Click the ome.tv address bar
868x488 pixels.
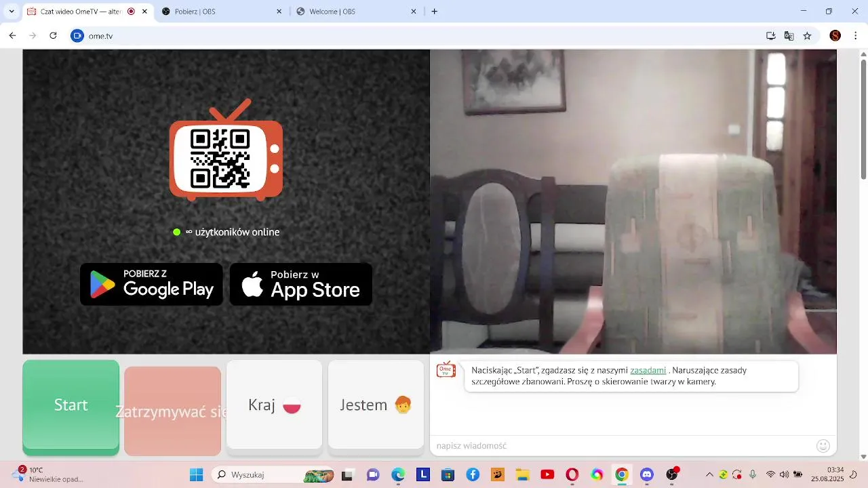(420, 36)
